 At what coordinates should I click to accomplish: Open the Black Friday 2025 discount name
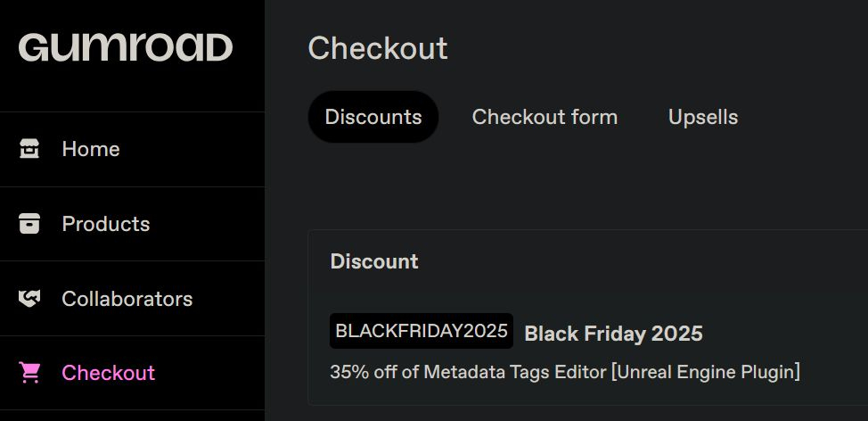click(613, 334)
